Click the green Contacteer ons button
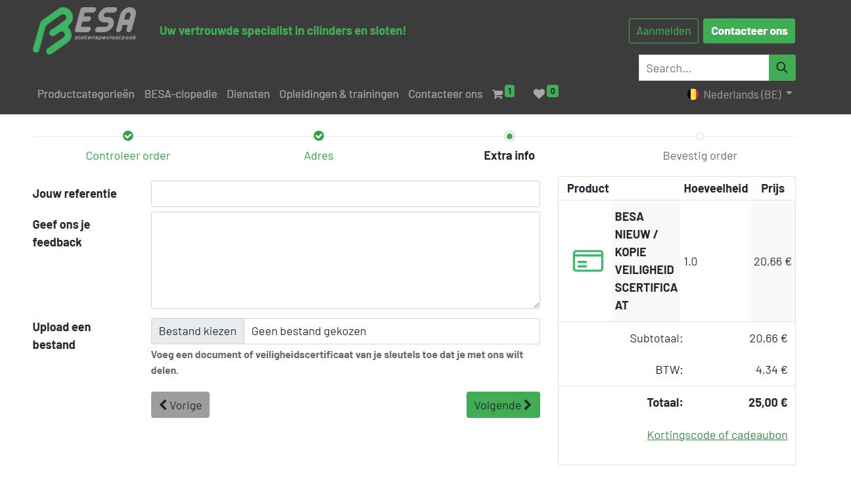Screen dimensions: 851x504 pos(748,31)
